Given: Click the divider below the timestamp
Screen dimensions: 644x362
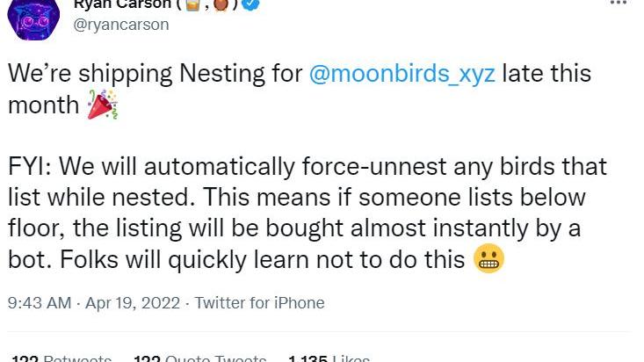Looking at the screenshot, I should click(x=322, y=332).
